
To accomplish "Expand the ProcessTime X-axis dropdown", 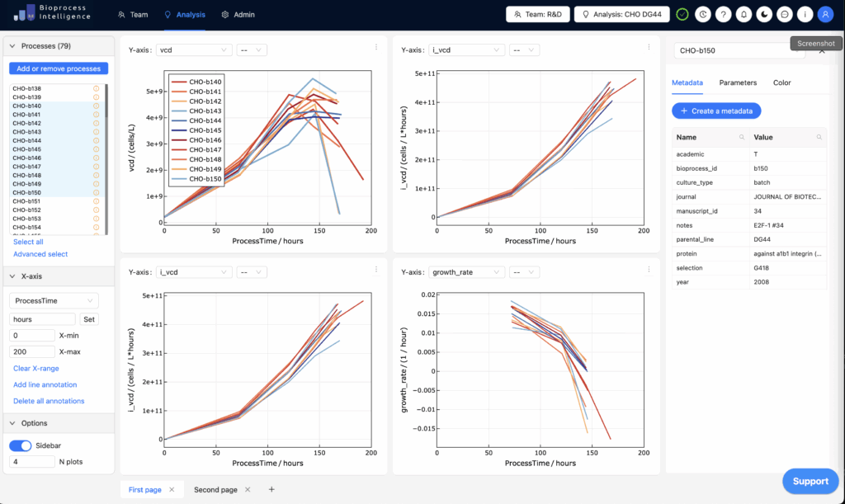I will [x=54, y=301].
